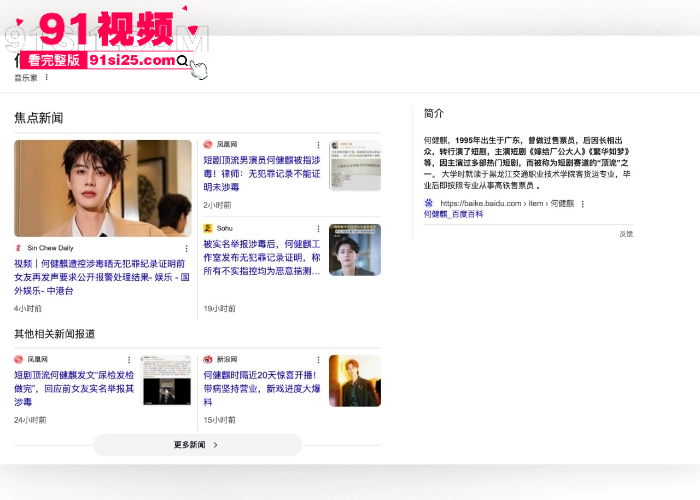
Task: Click the Sohu source logo icon
Action: point(208,228)
